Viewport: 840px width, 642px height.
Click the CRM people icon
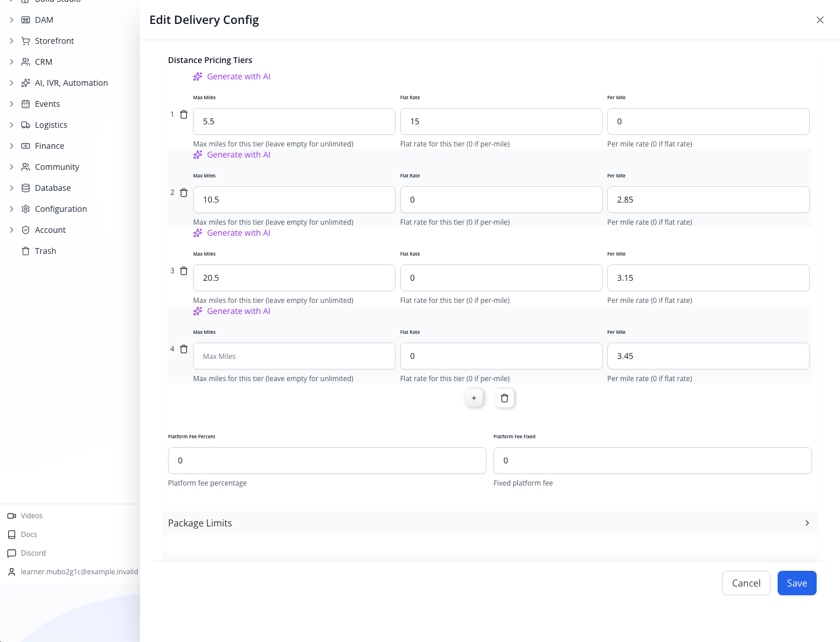(x=26, y=62)
